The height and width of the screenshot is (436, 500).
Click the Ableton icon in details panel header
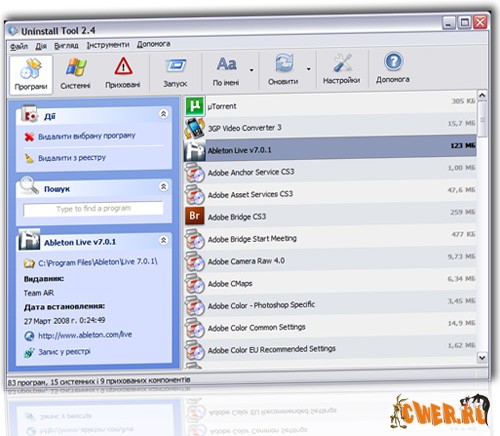pos(29,239)
